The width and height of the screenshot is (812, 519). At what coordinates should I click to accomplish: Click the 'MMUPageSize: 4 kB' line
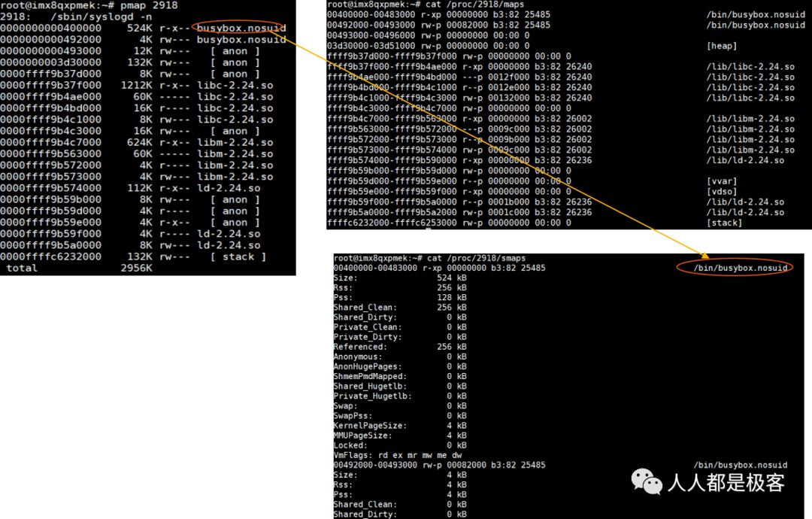(400, 435)
